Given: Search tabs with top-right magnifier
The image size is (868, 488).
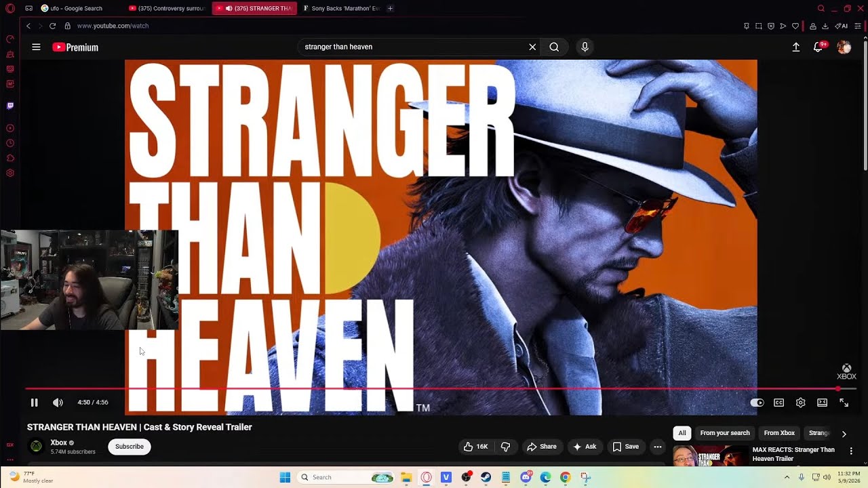Looking at the screenshot, I should pyautogui.click(x=821, y=8).
